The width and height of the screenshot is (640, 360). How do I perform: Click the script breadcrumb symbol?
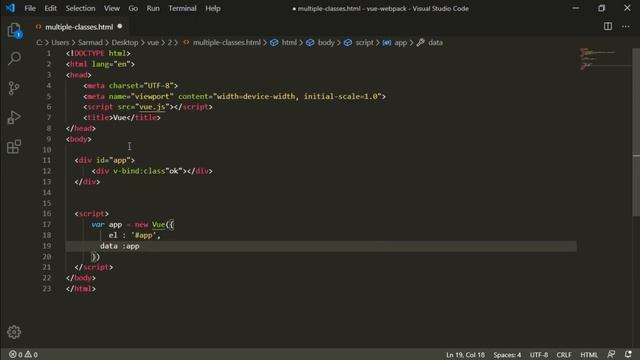coord(364,42)
